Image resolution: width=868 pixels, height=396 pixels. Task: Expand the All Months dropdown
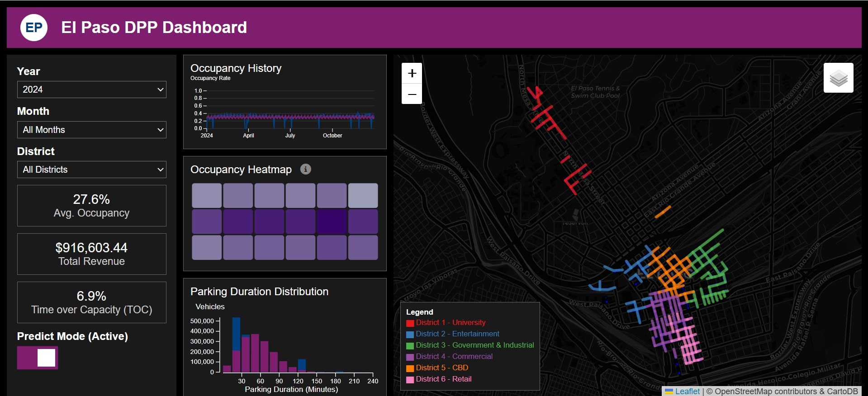(x=91, y=130)
